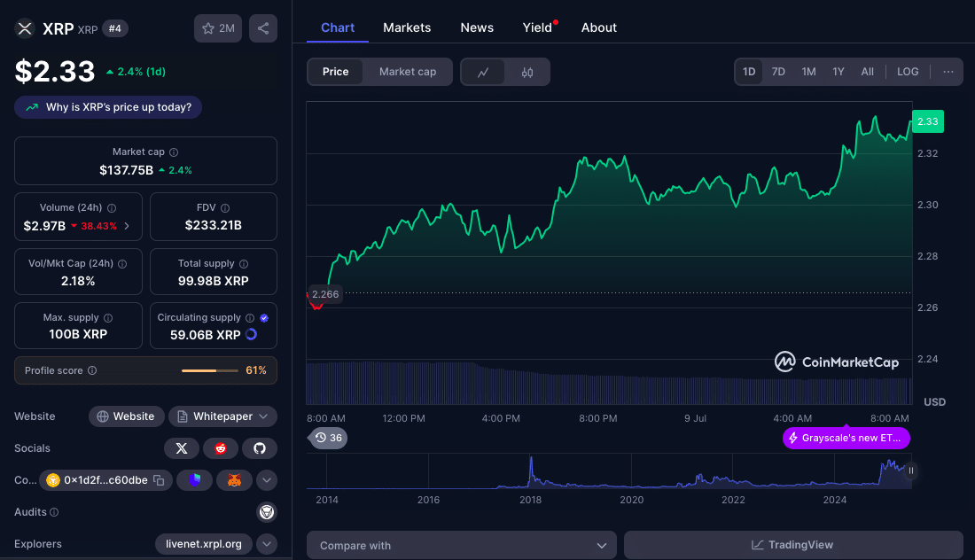
Task: Open chart history events badge 36
Action: pos(328,438)
